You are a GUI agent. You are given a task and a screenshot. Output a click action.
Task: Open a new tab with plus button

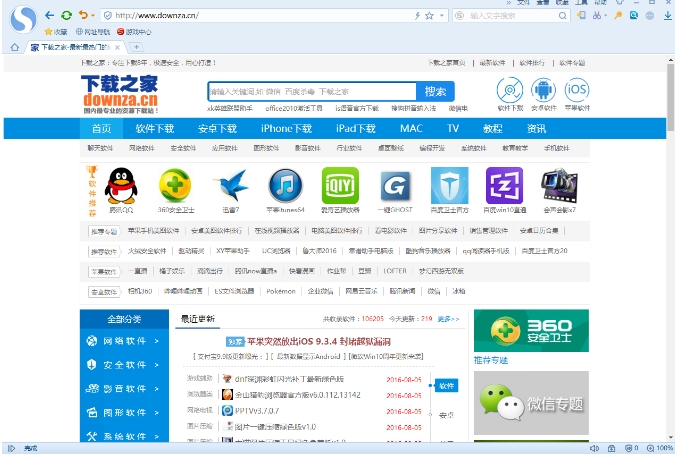136,47
